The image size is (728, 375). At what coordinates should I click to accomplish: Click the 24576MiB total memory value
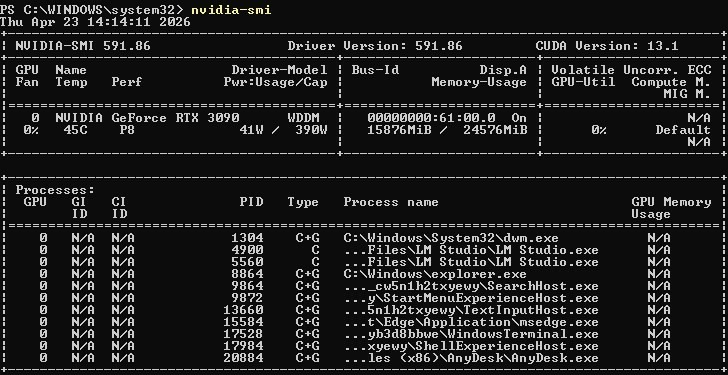(x=495, y=130)
